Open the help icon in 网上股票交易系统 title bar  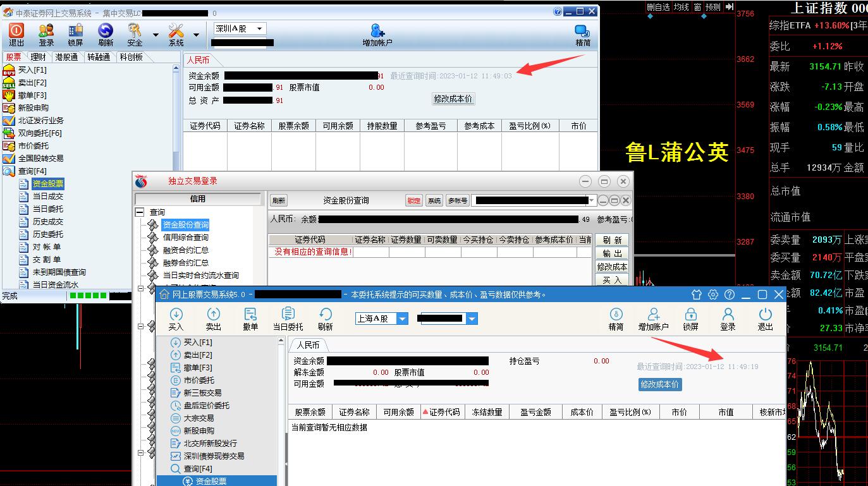click(x=730, y=295)
